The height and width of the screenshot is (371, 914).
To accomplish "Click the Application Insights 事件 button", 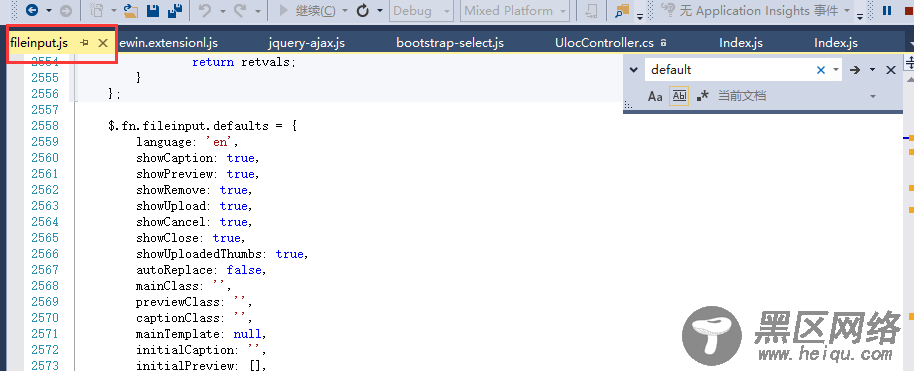I will pyautogui.click(x=751, y=10).
